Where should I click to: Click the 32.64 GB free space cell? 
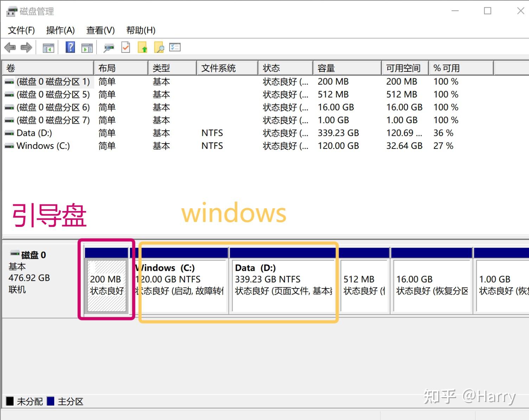(x=404, y=146)
